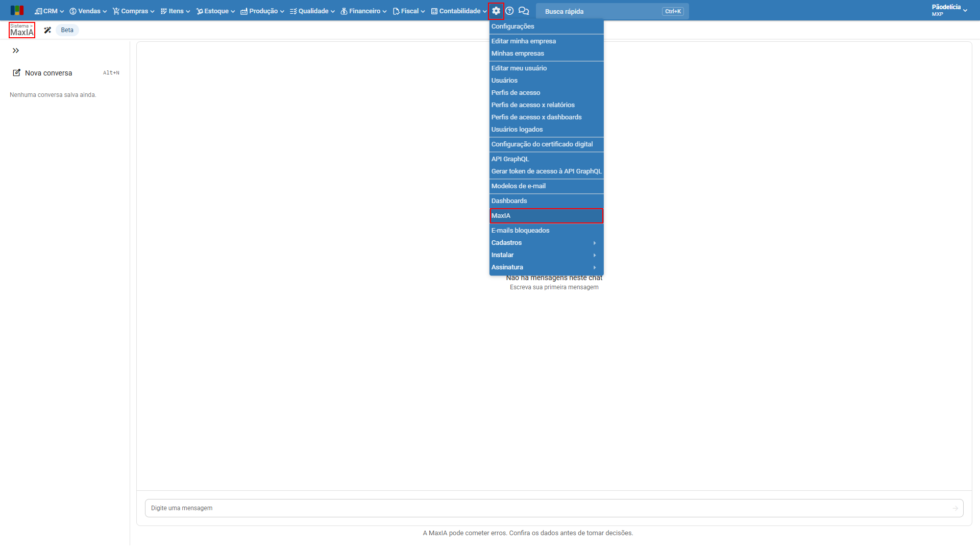The height and width of the screenshot is (551, 980).
Task: Expand the Assinatura submenu
Action: click(x=546, y=267)
